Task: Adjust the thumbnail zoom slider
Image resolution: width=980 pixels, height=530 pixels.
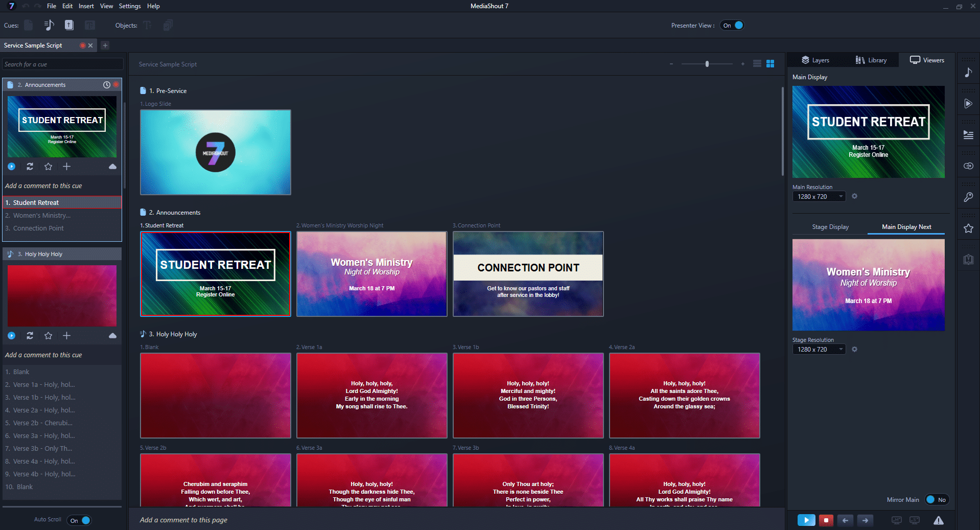Action: pos(707,64)
